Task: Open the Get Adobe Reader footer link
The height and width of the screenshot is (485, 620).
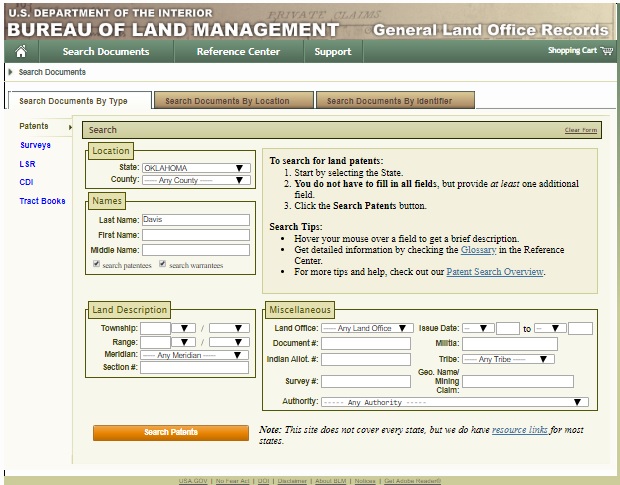Action: [x=413, y=481]
